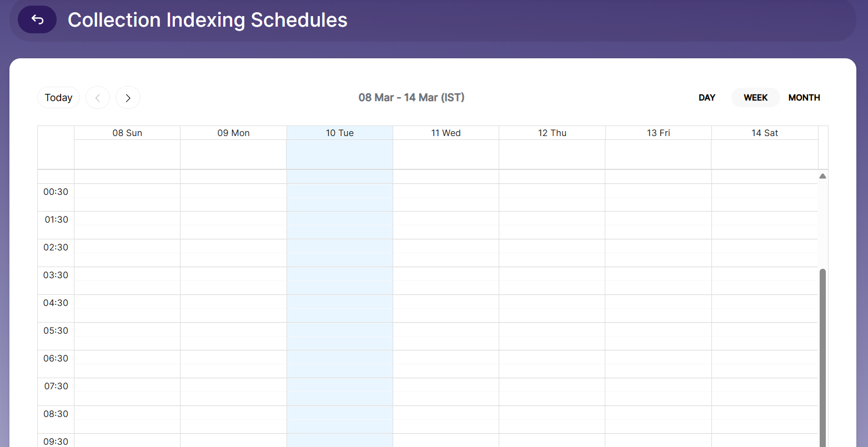Click the scrollbar up arrow
Image resolution: width=868 pixels, height=447 pixels.
pos(822,176)
